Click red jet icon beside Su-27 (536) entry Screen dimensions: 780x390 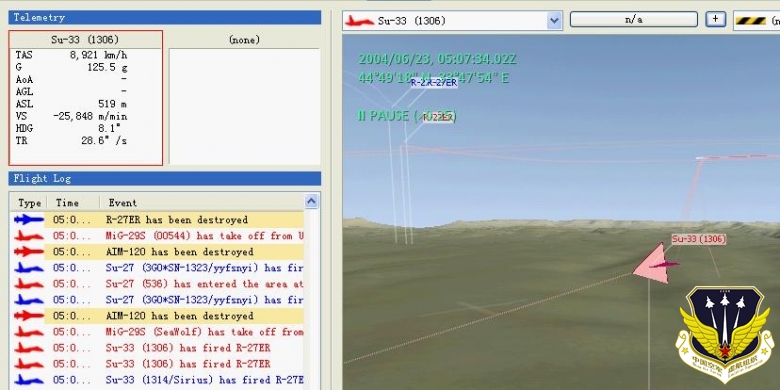(x=29, y=284)
